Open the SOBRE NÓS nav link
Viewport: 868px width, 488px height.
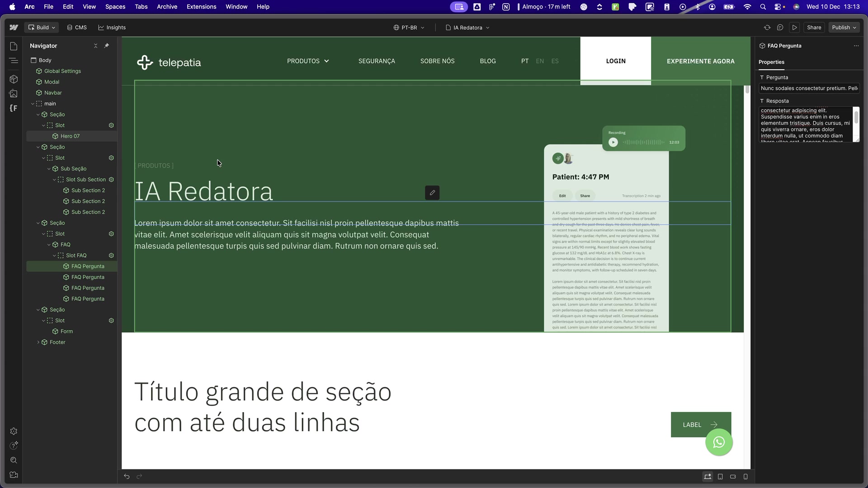coord(437,61)
